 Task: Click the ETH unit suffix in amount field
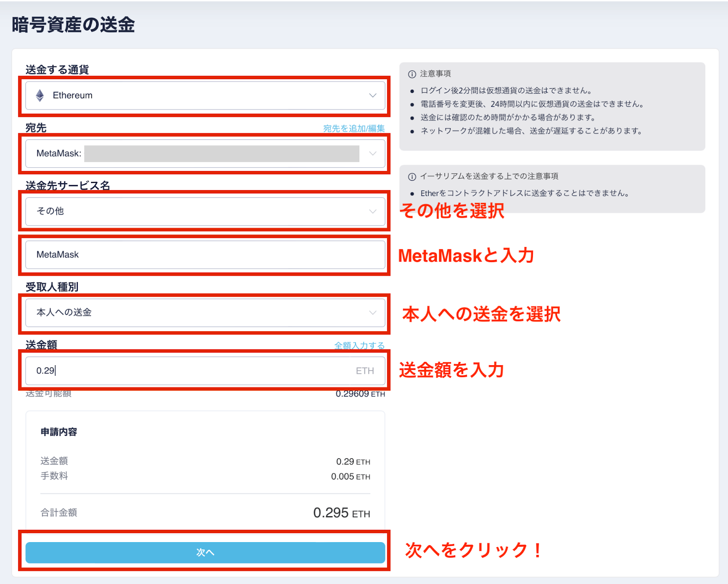pos(365,371)
